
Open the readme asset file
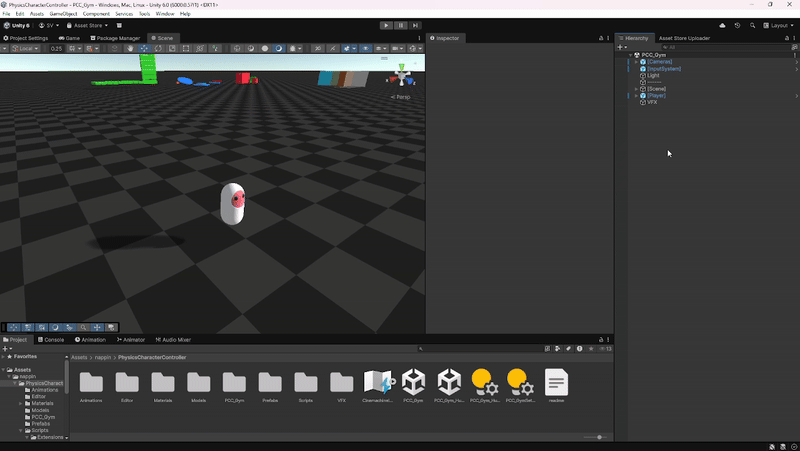(557, 384)
